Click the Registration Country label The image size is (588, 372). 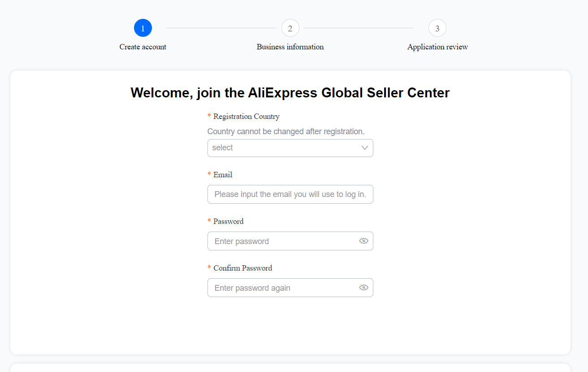point(246,116)
